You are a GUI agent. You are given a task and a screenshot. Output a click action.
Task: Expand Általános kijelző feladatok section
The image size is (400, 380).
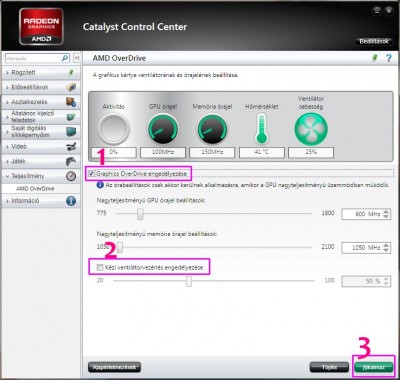7,117
